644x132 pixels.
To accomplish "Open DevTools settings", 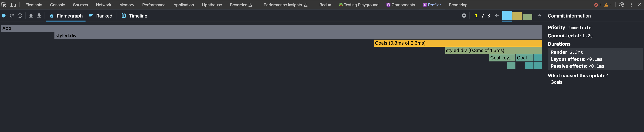I will (x=622, y=5).
